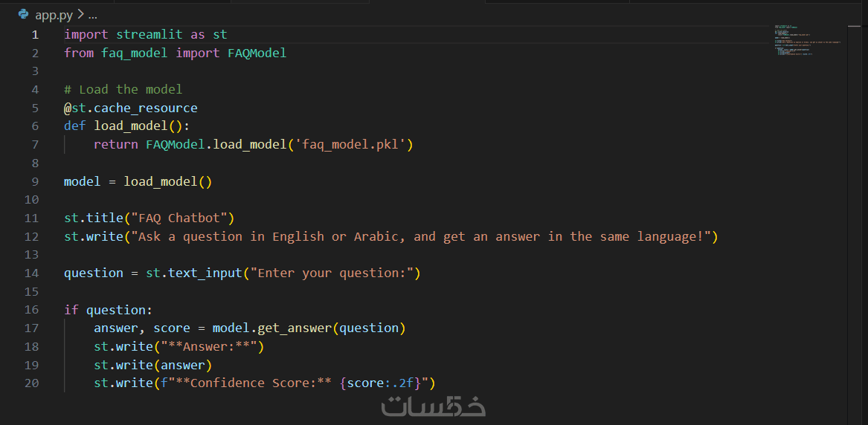Click line number 20 in the gutter
This screenshot has height=425, width=868.
tap(31, 383)
